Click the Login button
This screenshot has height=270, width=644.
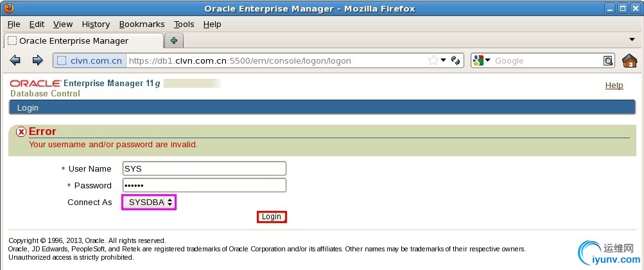(x=272, y=217)
